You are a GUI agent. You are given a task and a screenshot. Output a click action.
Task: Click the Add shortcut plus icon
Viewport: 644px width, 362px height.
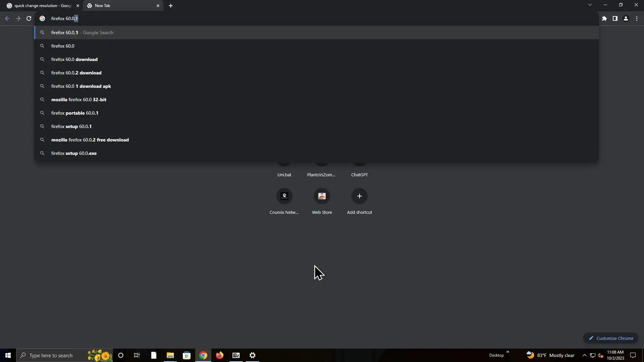tap(359, 196)
